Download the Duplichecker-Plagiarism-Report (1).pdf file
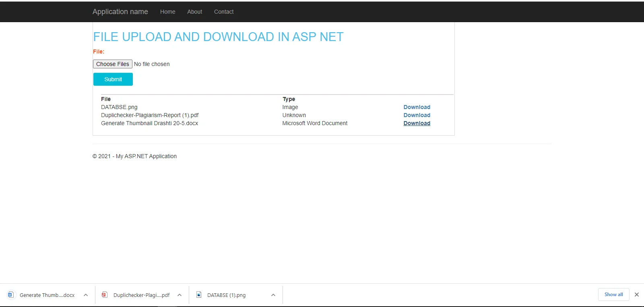This screenshot has height=307, width=644. (x=417, y=115)
